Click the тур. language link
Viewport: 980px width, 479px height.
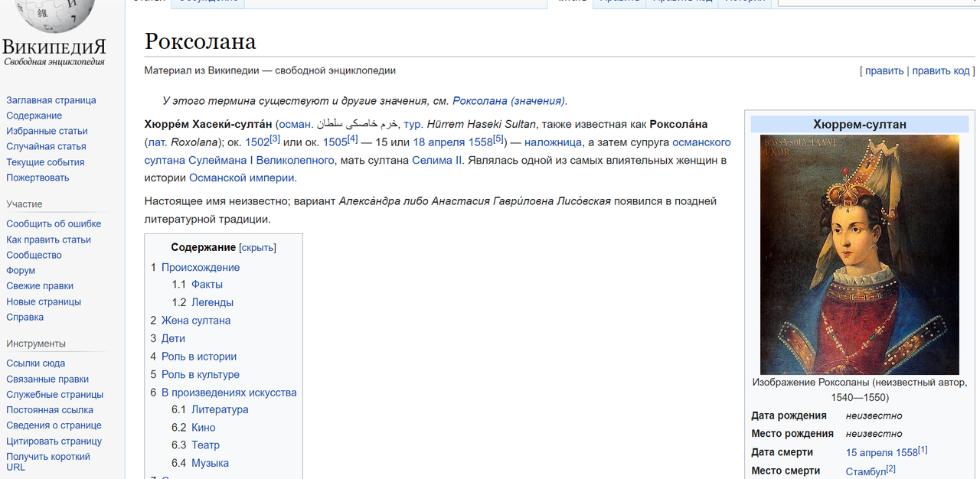(413, 124)
